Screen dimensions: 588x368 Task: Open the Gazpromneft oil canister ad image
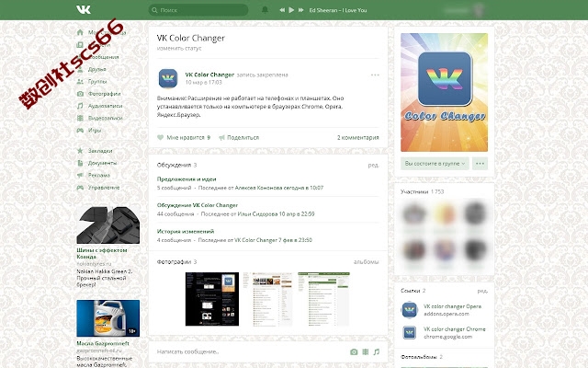point(108,318)
